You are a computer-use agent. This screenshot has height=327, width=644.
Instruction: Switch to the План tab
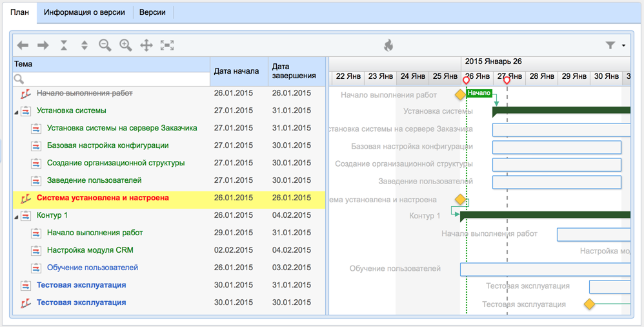pyautogui.click(x=20, y=12)
